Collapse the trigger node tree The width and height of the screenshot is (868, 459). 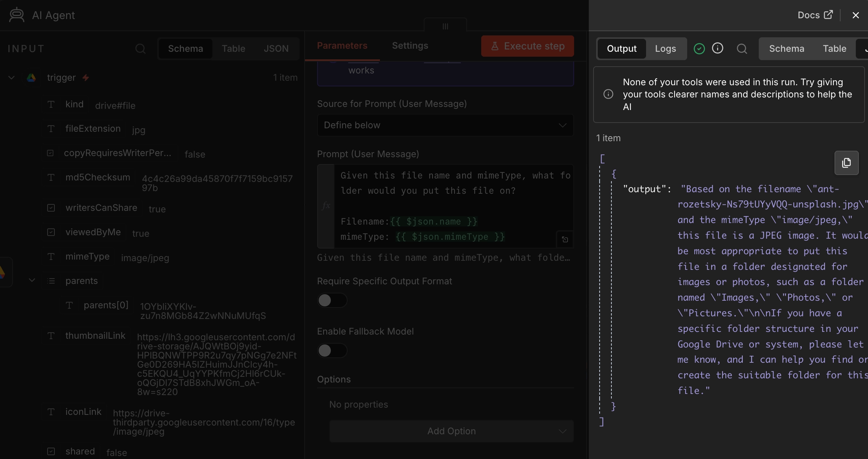11,78
